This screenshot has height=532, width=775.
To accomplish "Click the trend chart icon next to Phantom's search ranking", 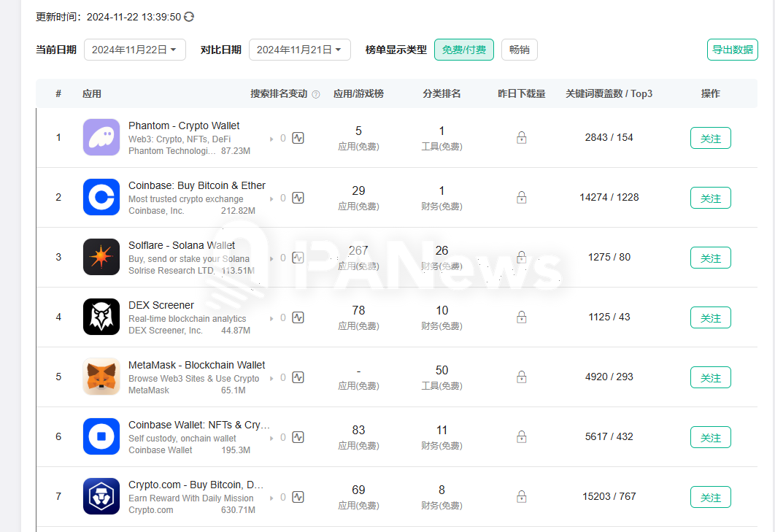I will click(298, 137).
